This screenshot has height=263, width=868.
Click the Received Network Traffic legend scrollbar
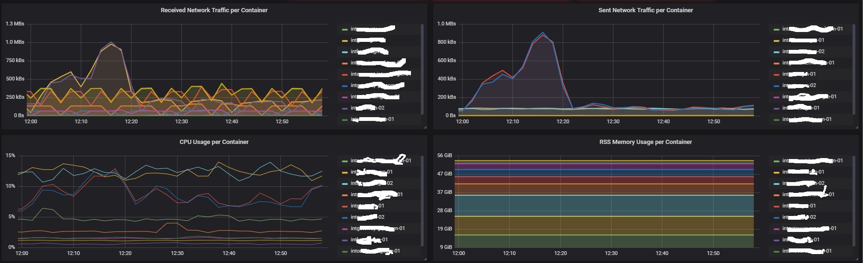pyautogui.click(x=422, y=69)
